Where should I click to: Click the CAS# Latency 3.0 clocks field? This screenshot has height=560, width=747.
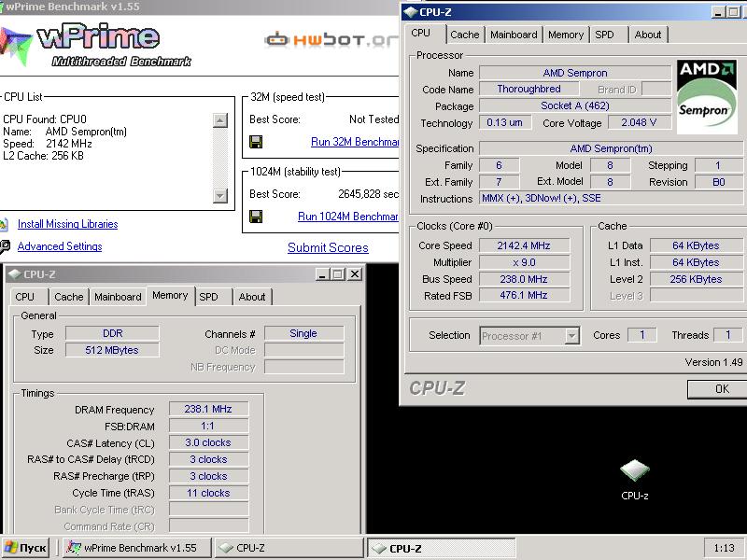coord(208,442)
